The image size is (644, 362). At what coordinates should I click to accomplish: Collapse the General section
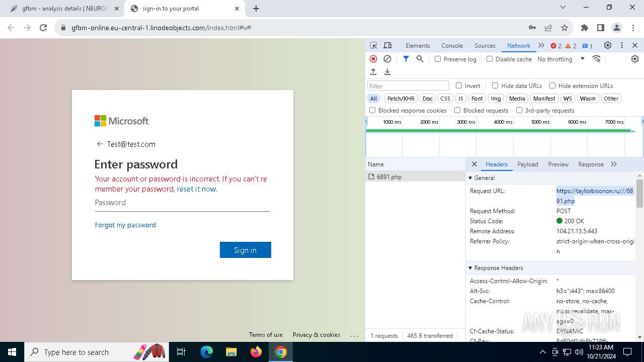pos(470,178)
